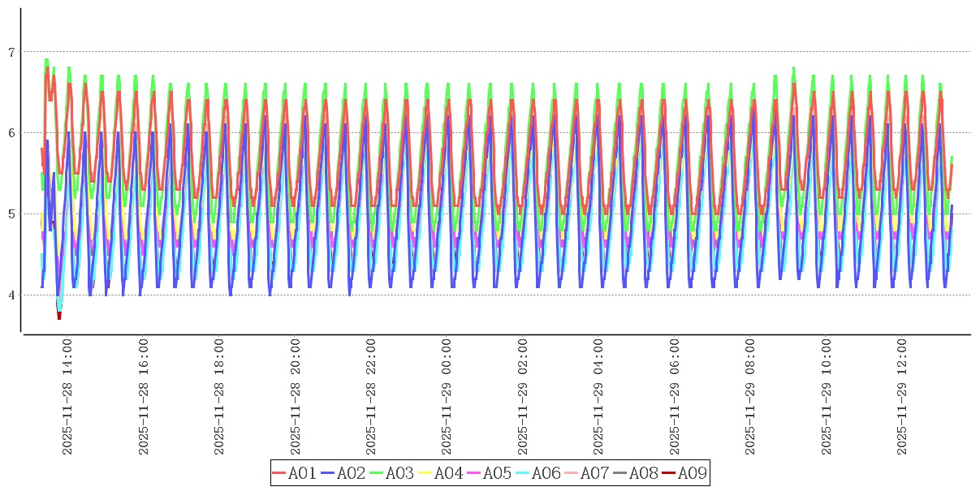Hide the A02 series via legend
Viewport: 980px width, 487px height.
[x=343, y=473]
